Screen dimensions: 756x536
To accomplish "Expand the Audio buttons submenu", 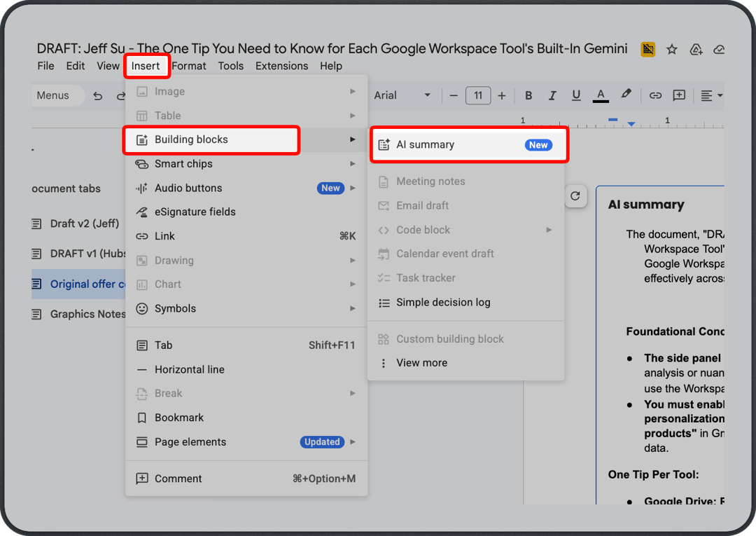I will coord(246,188).
